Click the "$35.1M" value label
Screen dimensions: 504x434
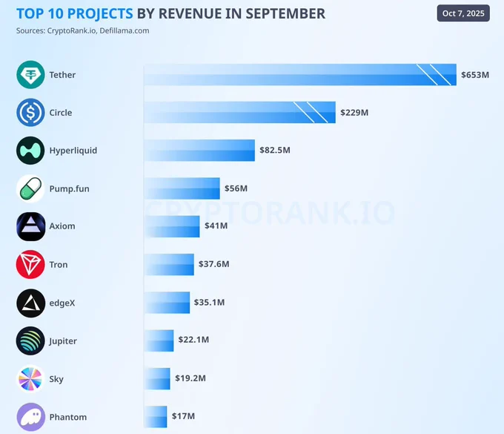209,303
